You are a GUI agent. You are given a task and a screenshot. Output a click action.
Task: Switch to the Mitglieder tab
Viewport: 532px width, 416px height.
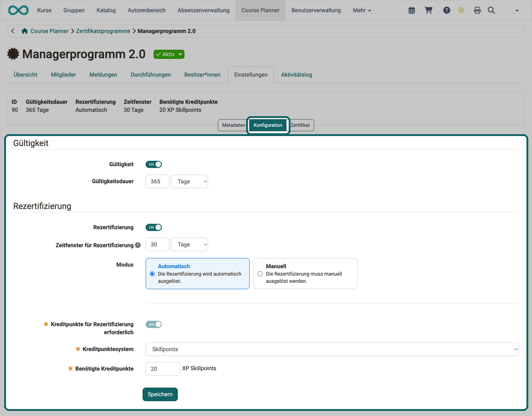click(63, 75)
